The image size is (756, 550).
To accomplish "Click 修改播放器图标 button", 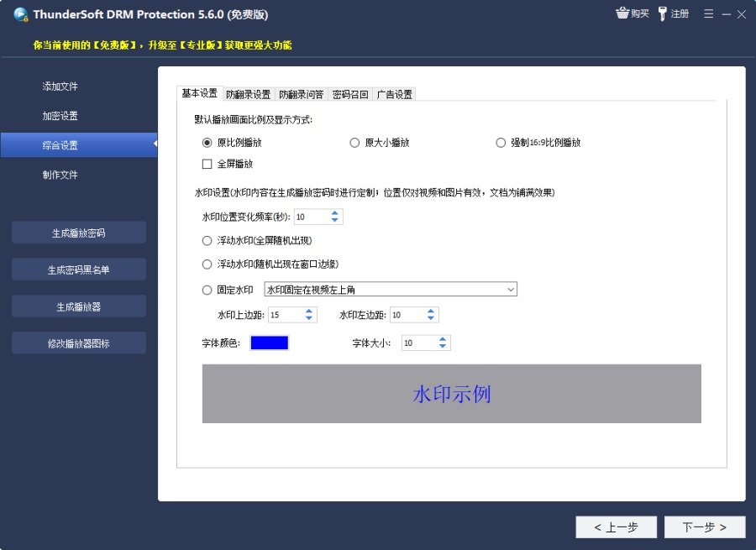I will click(x=79, y=343).
